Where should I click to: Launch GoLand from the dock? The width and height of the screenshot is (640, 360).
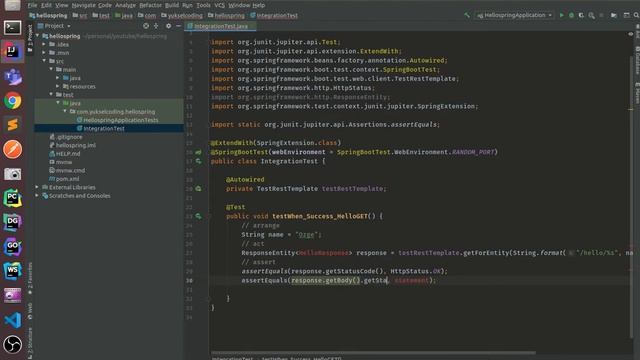point(13,247)
